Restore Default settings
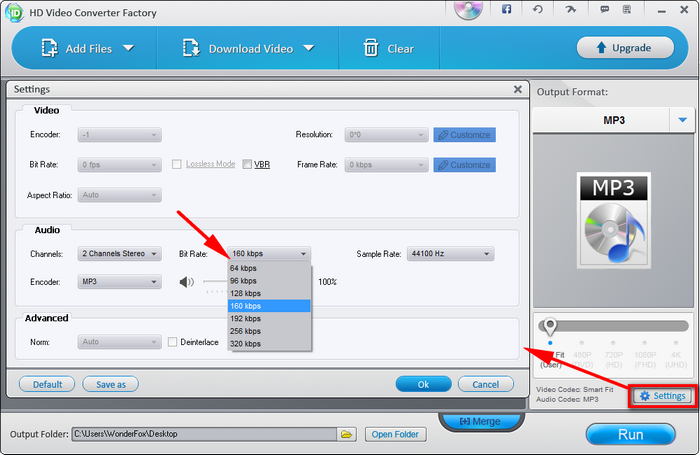The width and height of the screenshot is (700, 455). (x=47, y=384)
